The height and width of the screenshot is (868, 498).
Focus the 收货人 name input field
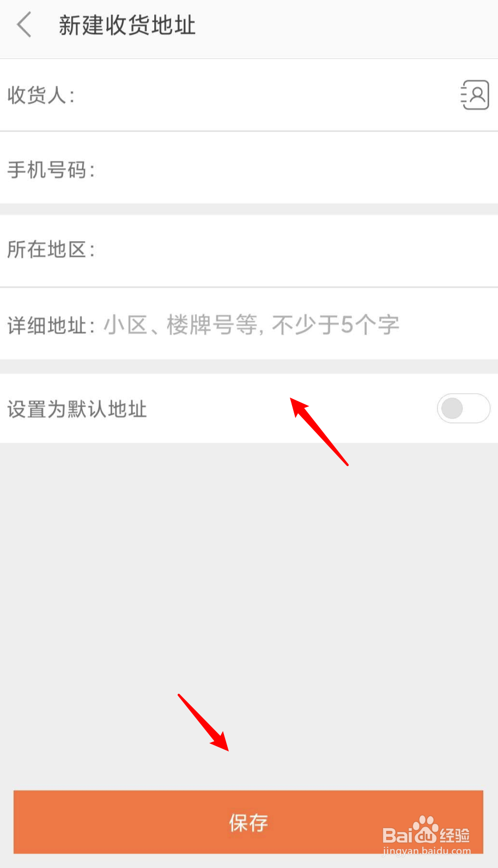point(267,95)
